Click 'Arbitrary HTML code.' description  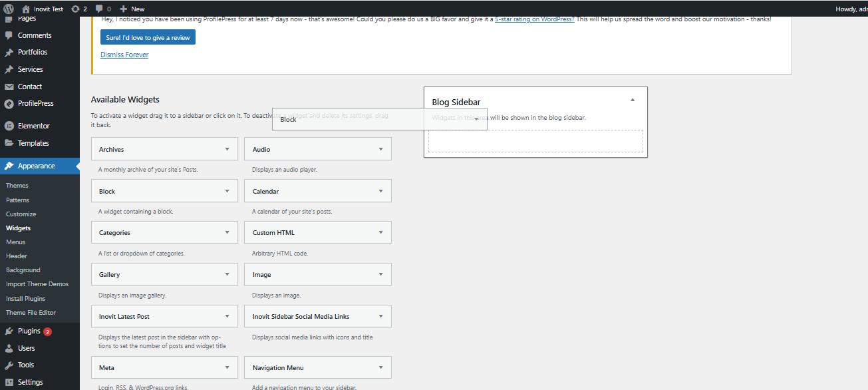click(280, 254)
